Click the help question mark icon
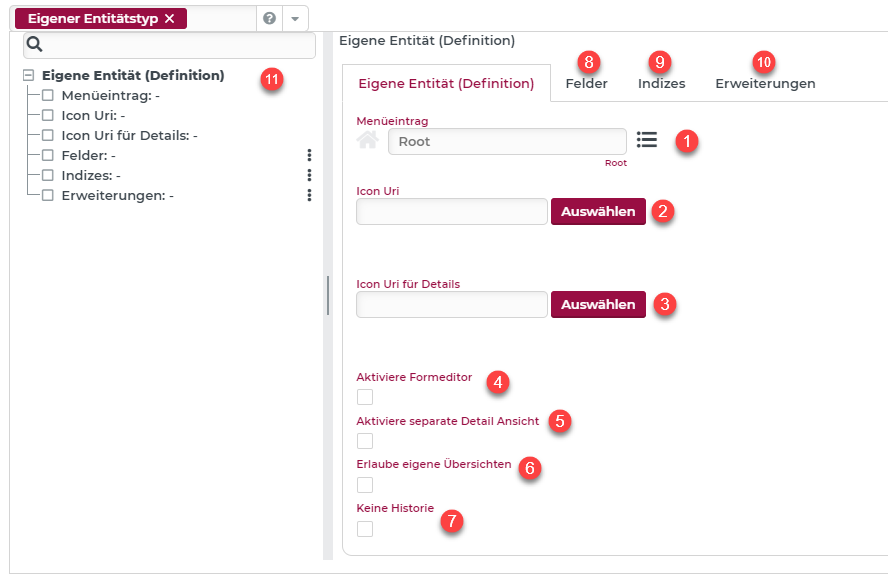 (x=269, y=19)
